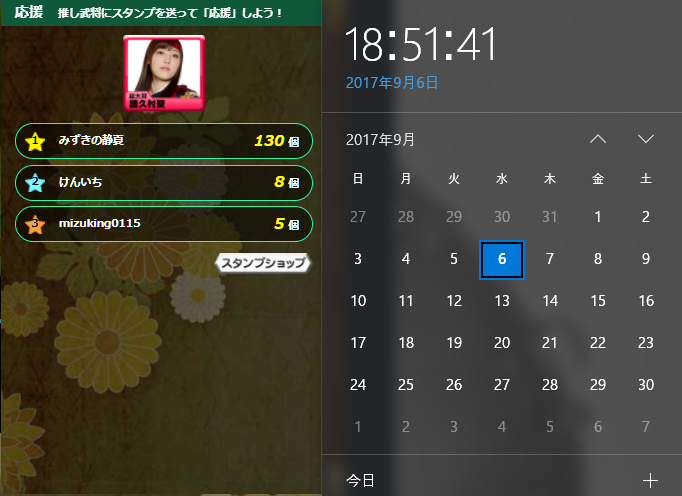Add an event with the plus icon
Image resolution: width=682 pixels, height=496 pixels.
[650, 480]
